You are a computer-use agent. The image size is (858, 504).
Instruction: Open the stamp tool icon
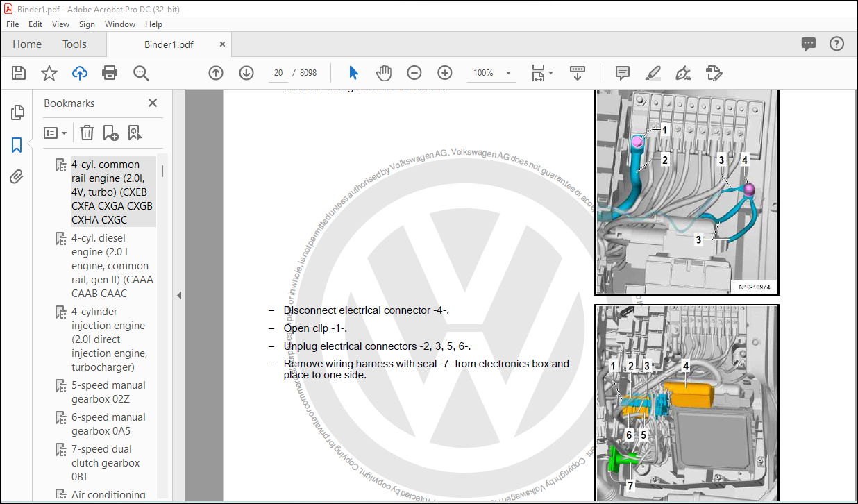[x=714, y=73]
